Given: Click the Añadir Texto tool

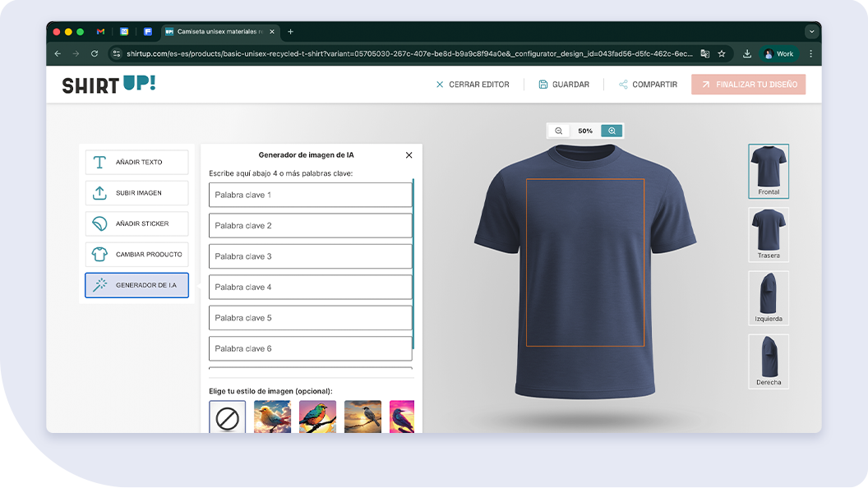Looking at the screenshot, I should [136, 162].
